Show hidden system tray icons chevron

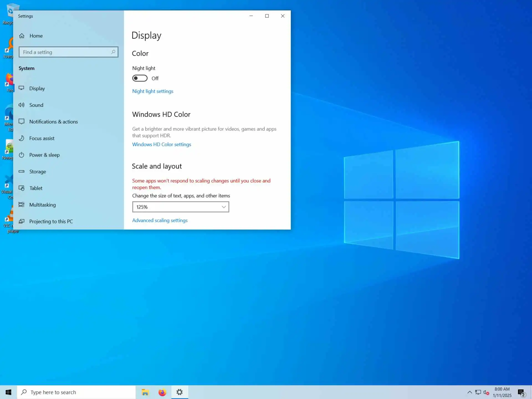tap(469, 392)
